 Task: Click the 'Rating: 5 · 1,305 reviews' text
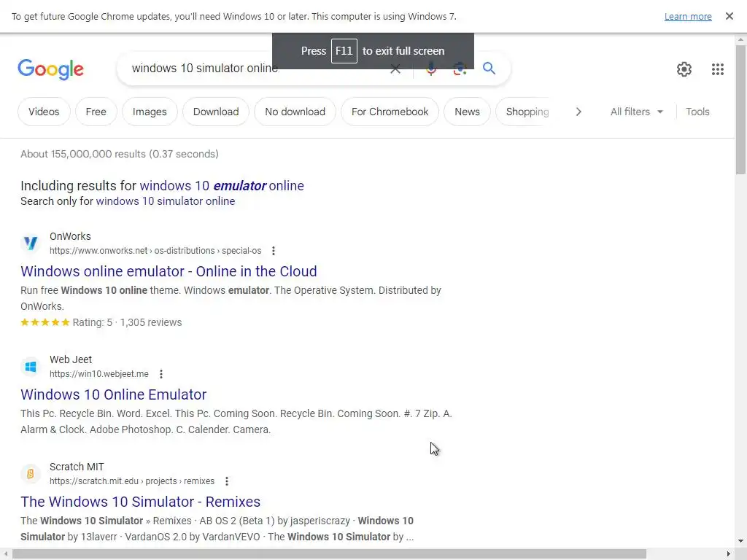(x=127, y=323)
